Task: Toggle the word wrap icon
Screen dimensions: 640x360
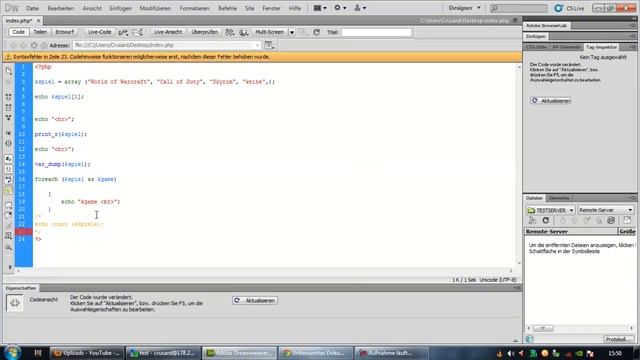Action: tap(9, 180)
